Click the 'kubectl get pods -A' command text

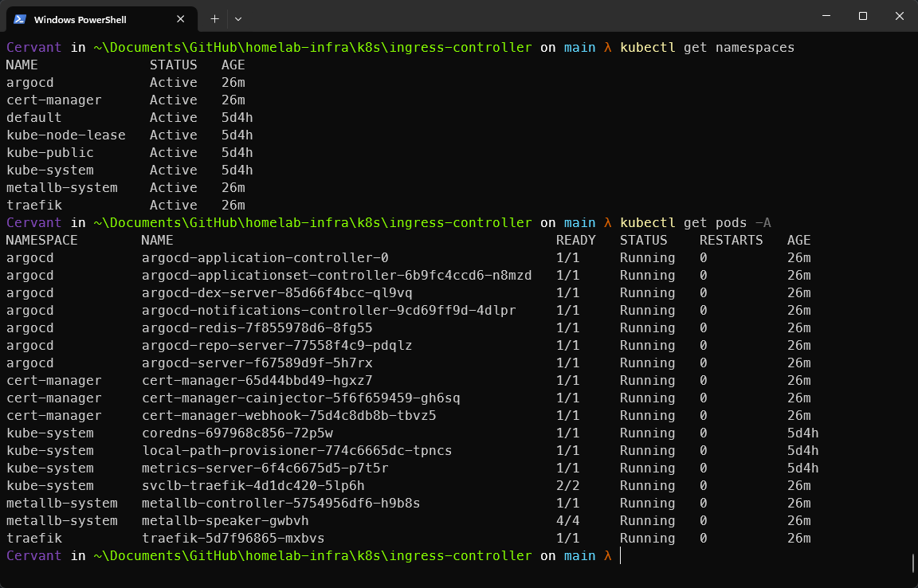[x=695, y=223]
